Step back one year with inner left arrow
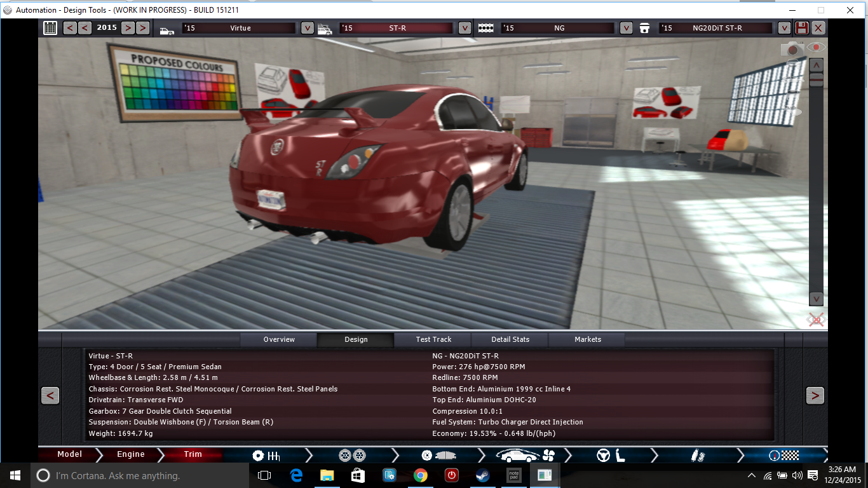 click(85, 28)
